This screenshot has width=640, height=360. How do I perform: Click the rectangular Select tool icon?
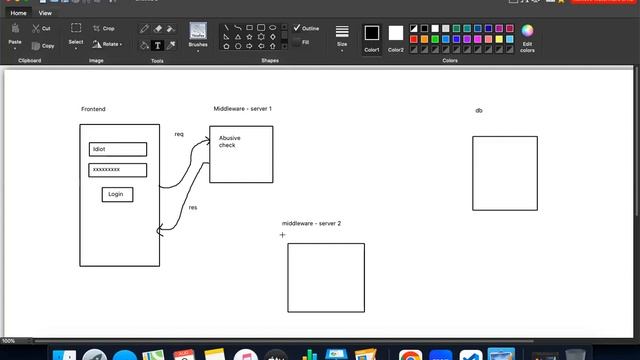click(x=76, y=28)
